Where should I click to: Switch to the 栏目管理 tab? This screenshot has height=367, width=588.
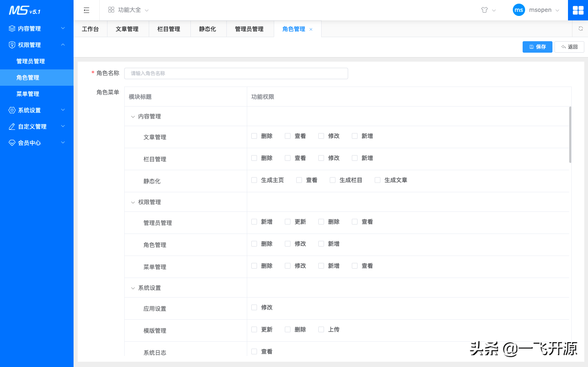point(169,29)
